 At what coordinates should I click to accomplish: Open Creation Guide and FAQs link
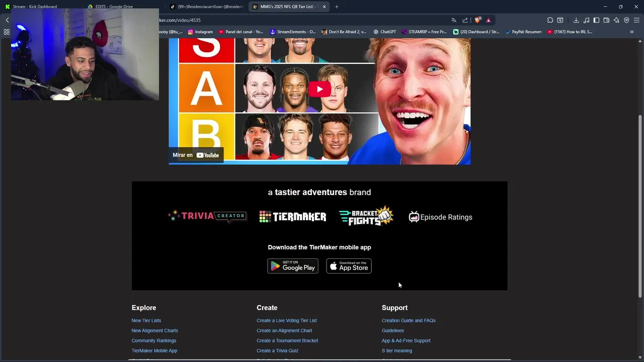tap(409, 320)
